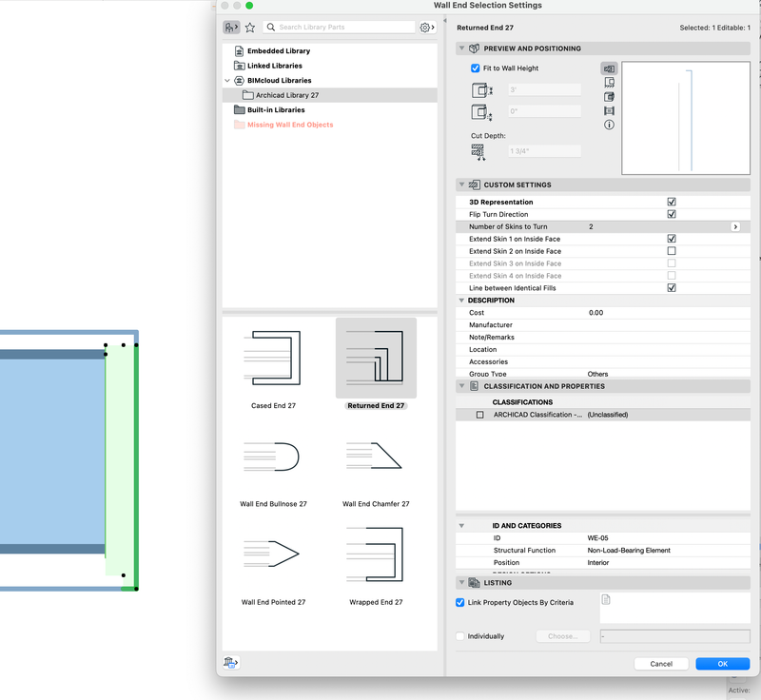The height and width of the screenshot is (700, 761).
Task: Check ARCHICAD Classification checkbox
Action: point(480,415)
